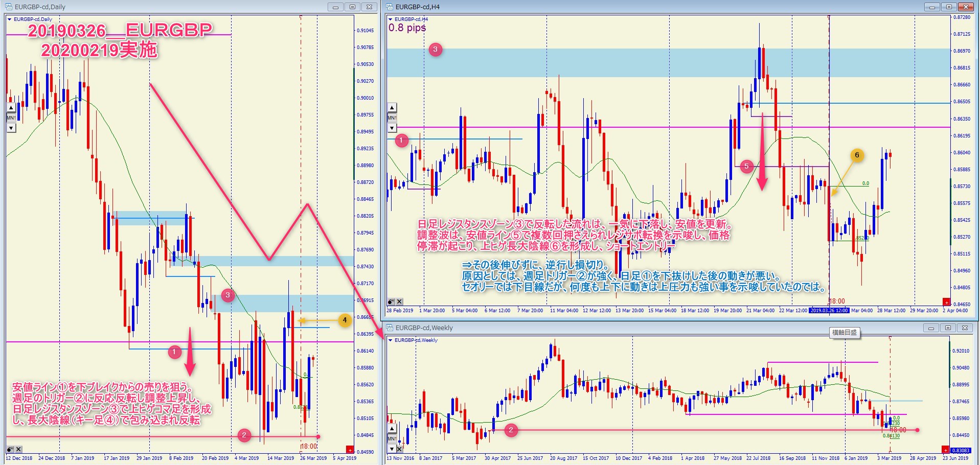Expand the EURGBP-cd,H4 chart label dropdown triangle
Viewport: 980px width, 465px height.
pyautogui.click(x=391, y=19)
